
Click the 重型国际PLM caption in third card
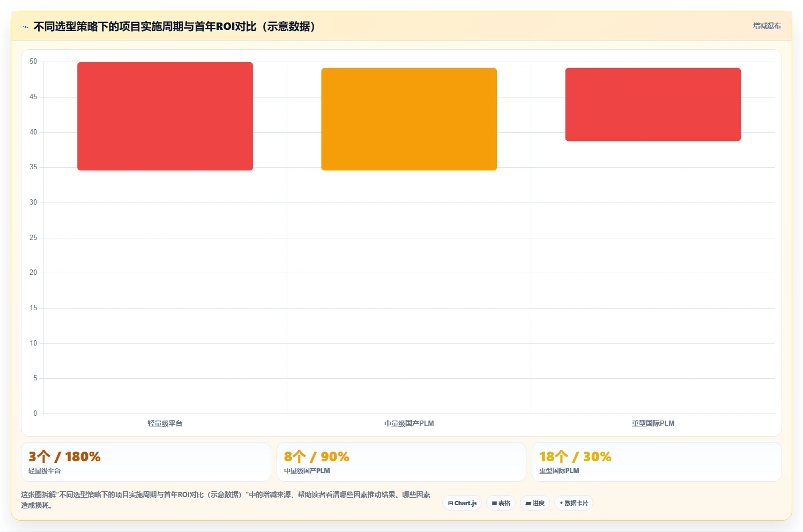[559, 471]
